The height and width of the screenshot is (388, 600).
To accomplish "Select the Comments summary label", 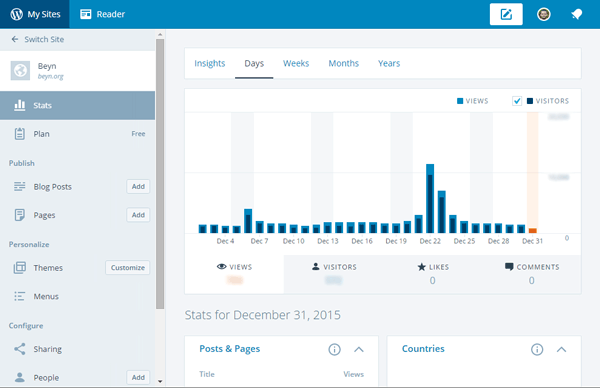I will 538,267.
